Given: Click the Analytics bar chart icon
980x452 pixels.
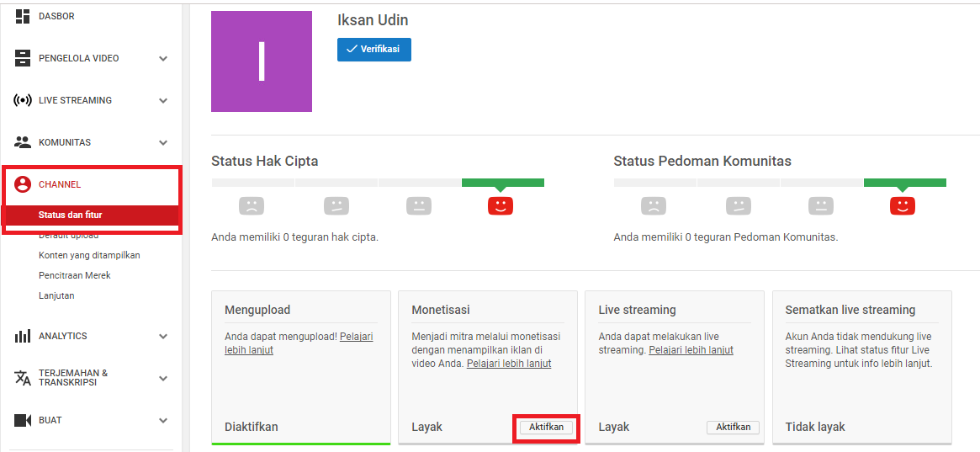Looking at the screenshot, I should [23, 337].
